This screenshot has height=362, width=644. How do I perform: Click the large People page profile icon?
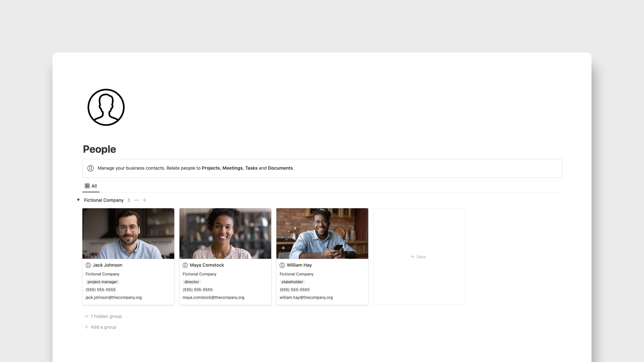[106, 107]
